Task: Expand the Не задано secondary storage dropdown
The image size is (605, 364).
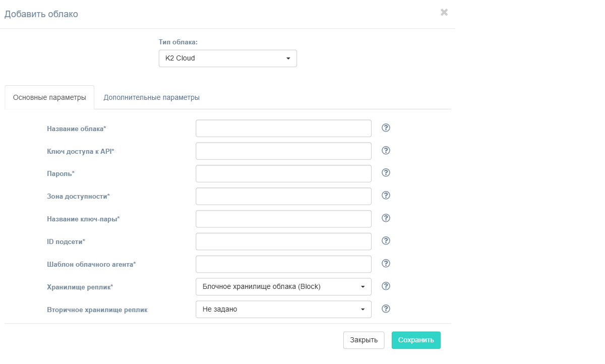Action: tap(283, 310)
